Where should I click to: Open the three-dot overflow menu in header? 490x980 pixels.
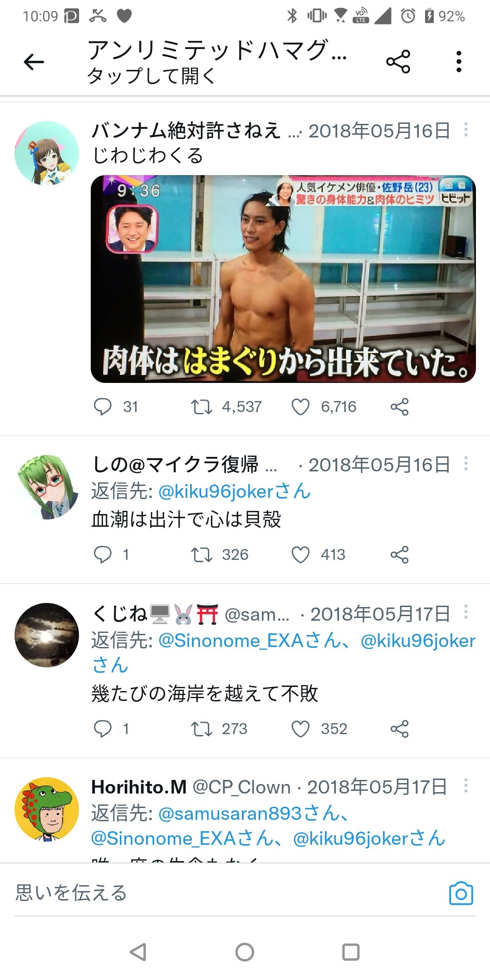coord(459,62)
